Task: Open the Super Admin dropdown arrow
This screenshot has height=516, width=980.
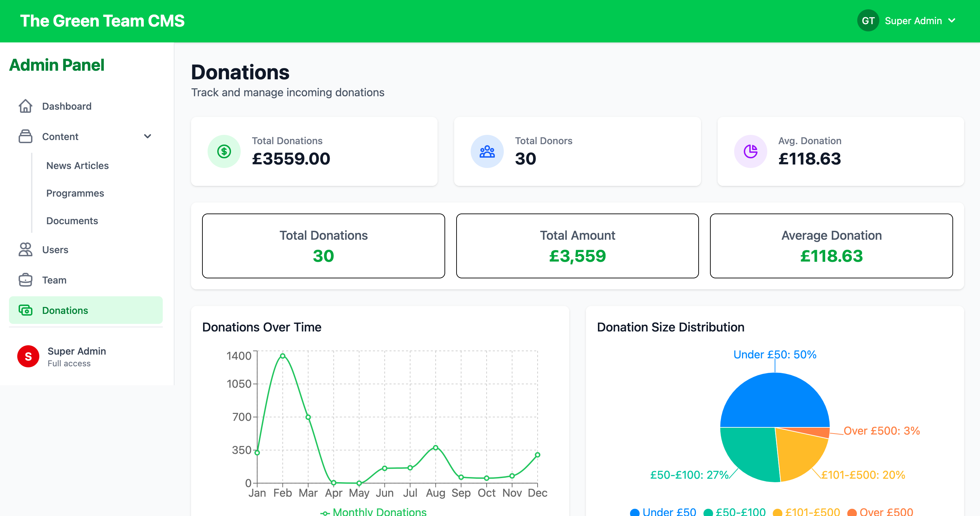Action: (952, 21)
